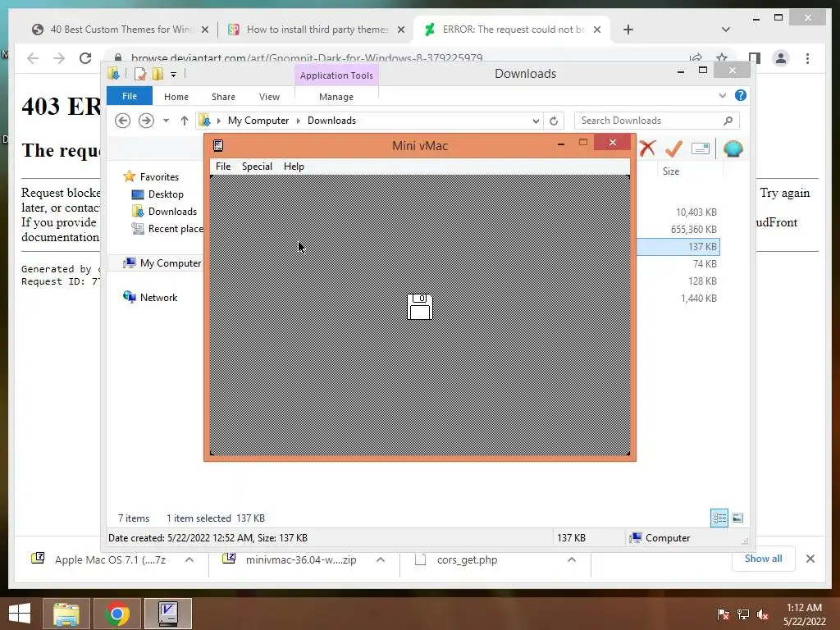Expand options for minivmac-36.04 zip download
840x630 pixels.
381,559
